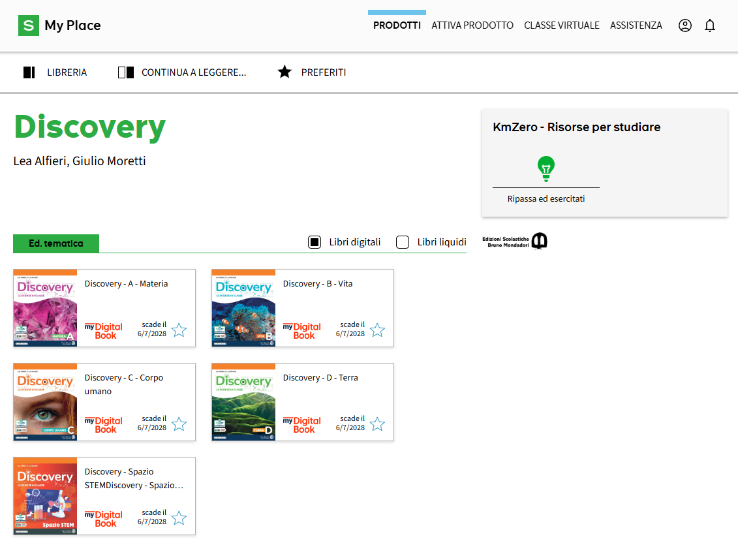Open ASSISTENZA menu item

coord(636,25)
